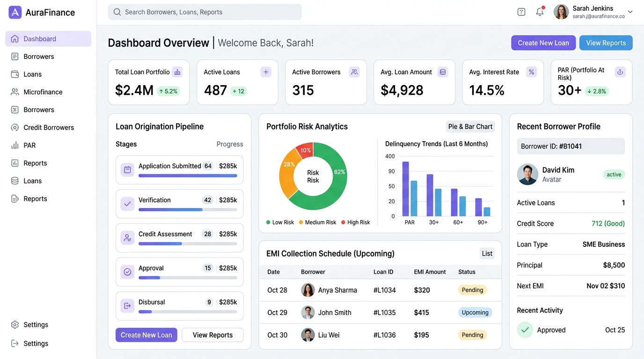Click the Application Submitted stage icon
This screenshot has width=644, height=359.
(127, 170)
